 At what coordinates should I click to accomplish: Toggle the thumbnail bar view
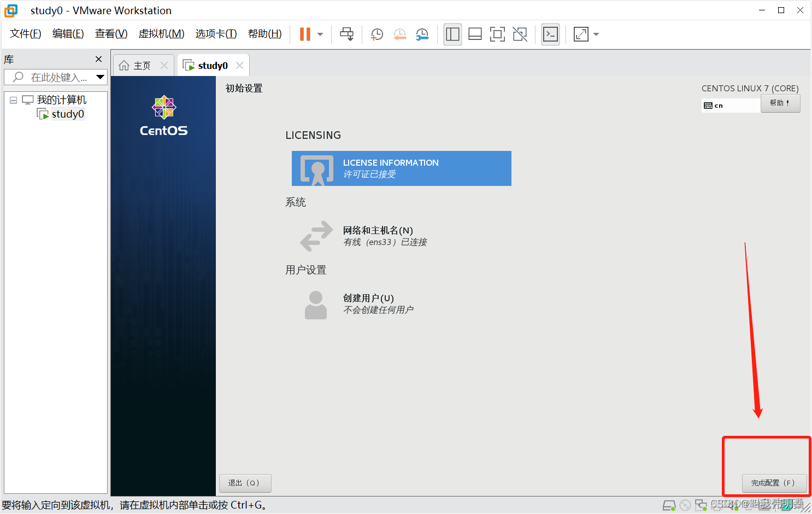click(x=475, y=34)
